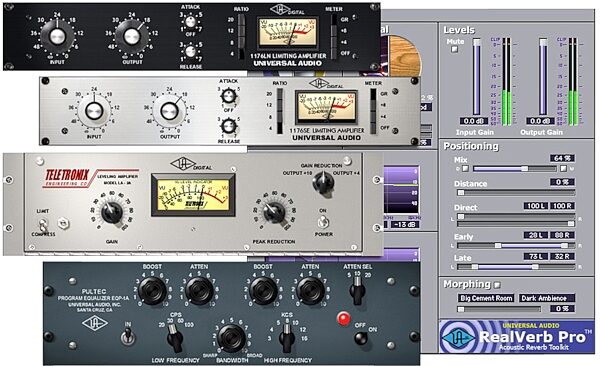The image size is (600, 366).
Task: Click the LA-2A Gain knob
Action: [x=112, y=212]
